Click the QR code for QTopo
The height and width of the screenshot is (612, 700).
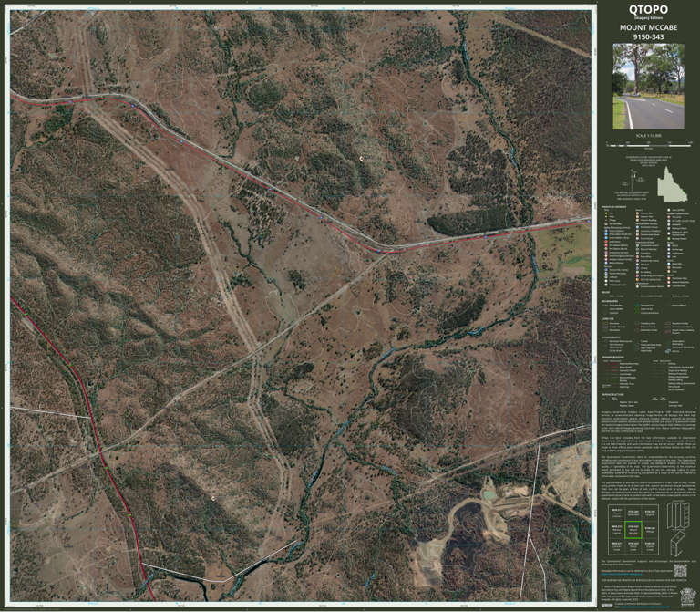coord(680,571)
